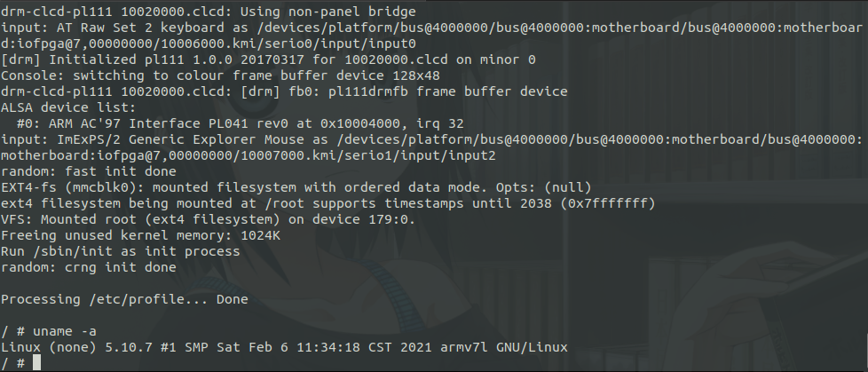
Task: Click the 'Processing /etc/profile... Done' line
Action: [124, 299]
